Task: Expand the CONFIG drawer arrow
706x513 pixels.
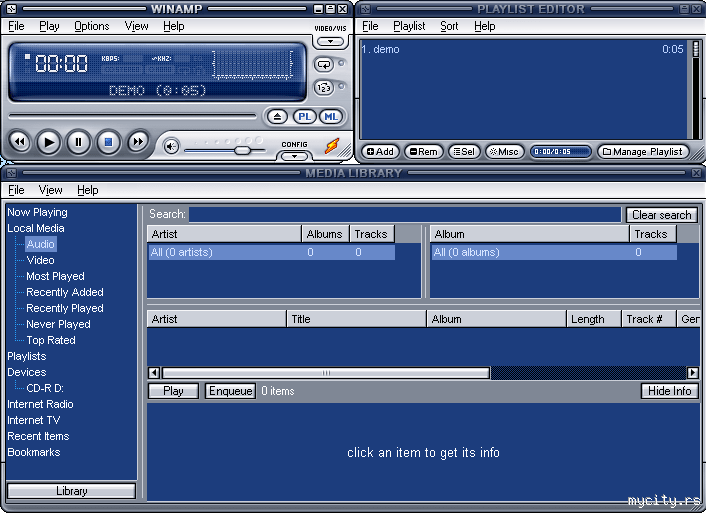Action: (x=294, y=156)
